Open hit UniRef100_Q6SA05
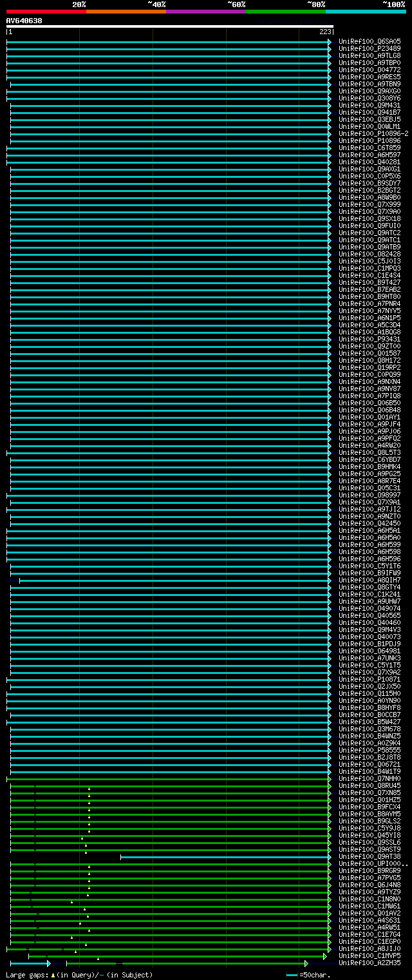Screen dimensions: 412x980 pyautogui.click(x=370, y=41)
